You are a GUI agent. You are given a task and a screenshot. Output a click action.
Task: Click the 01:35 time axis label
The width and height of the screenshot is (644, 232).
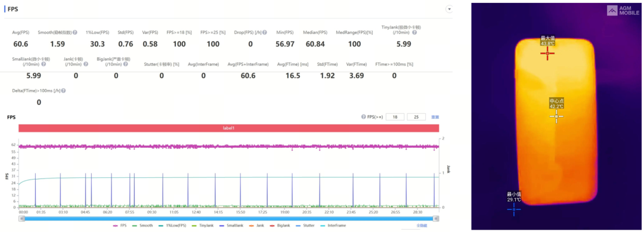tap(41, 212)
